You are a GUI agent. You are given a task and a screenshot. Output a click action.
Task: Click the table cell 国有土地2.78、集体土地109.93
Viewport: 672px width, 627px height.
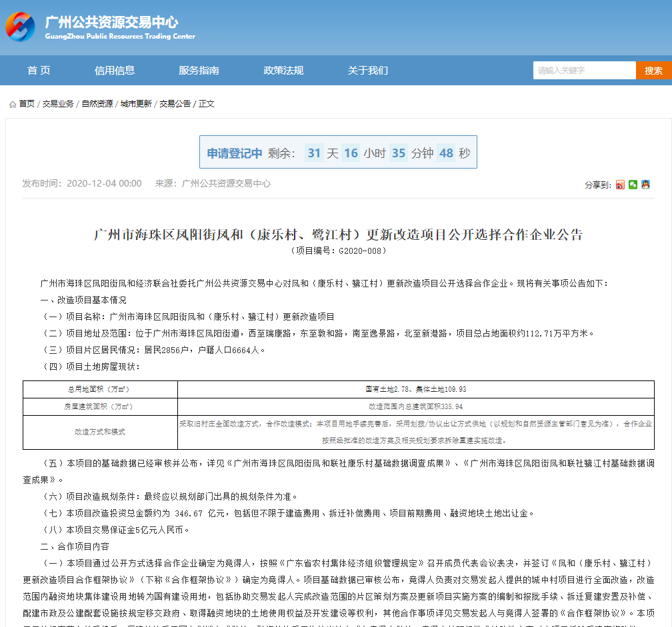coord(416,389)
